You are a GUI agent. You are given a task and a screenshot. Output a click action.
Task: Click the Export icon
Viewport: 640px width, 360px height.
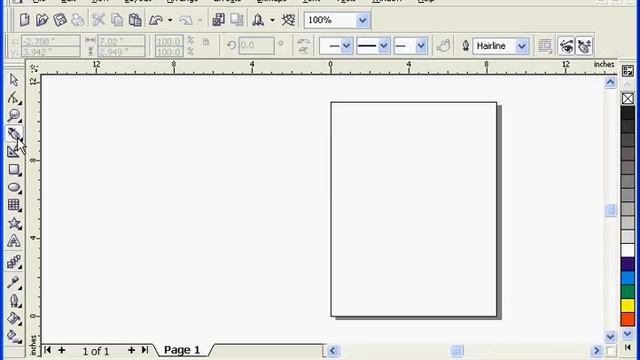[236, 20]
